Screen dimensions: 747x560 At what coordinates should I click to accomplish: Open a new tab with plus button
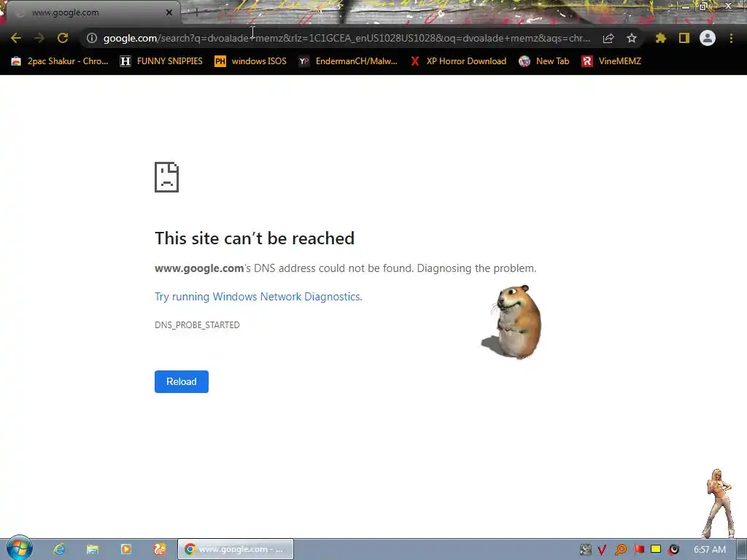(x=196, y=12)
